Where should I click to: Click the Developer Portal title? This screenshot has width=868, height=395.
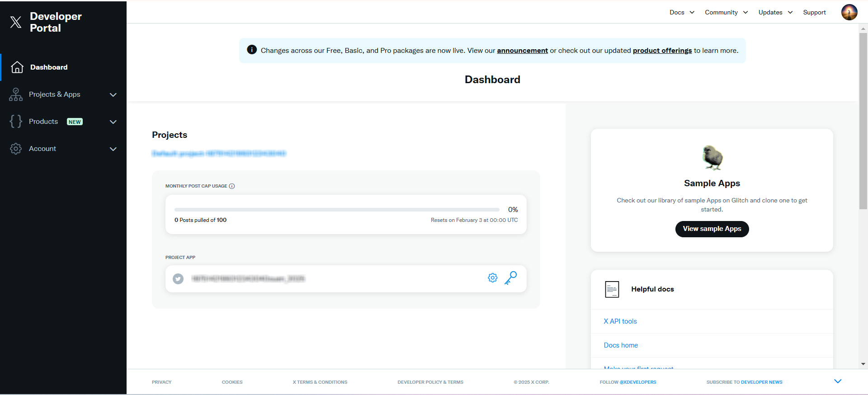56,22
